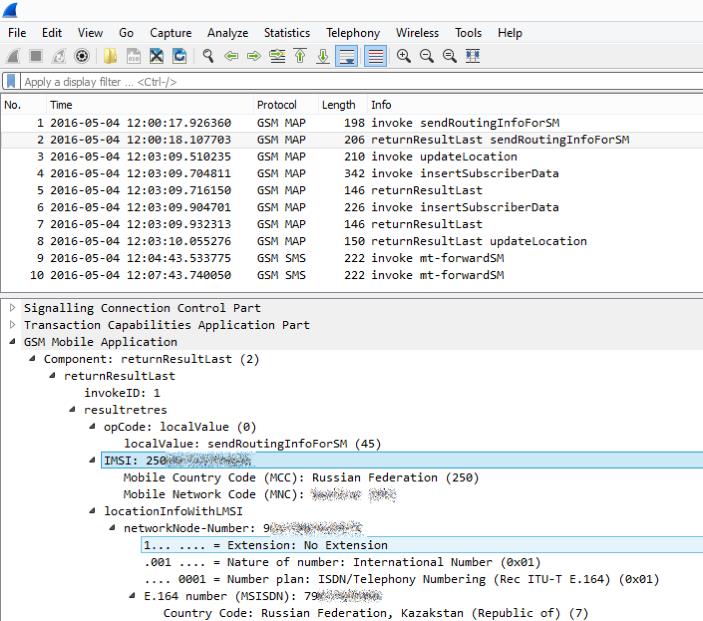Expand Transaction Capabilities Application Part
Image resolution: width=703 pixels, height=621 pixels.
click(x=13, y=324)
